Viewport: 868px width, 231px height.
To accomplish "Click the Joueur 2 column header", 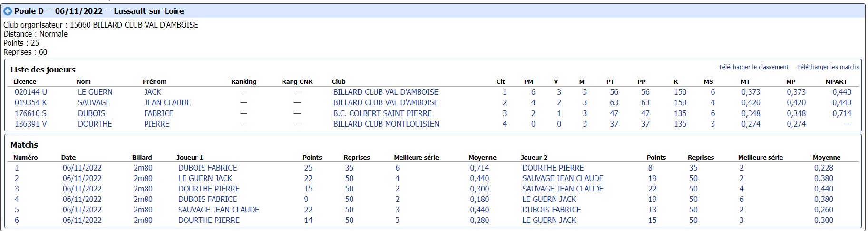I will click(x=534, y=158).
